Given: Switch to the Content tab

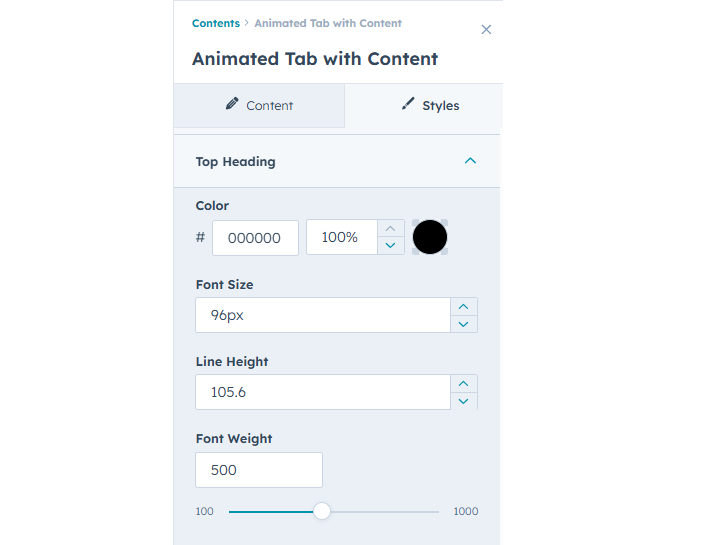Looking at the screenshot, I should tap(259, 106).
